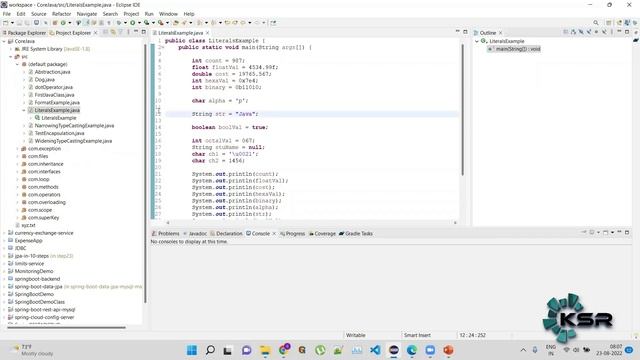Open the Project Explorer filter icon
Screen dimensions: 640x360
click(x=120, y=32)
